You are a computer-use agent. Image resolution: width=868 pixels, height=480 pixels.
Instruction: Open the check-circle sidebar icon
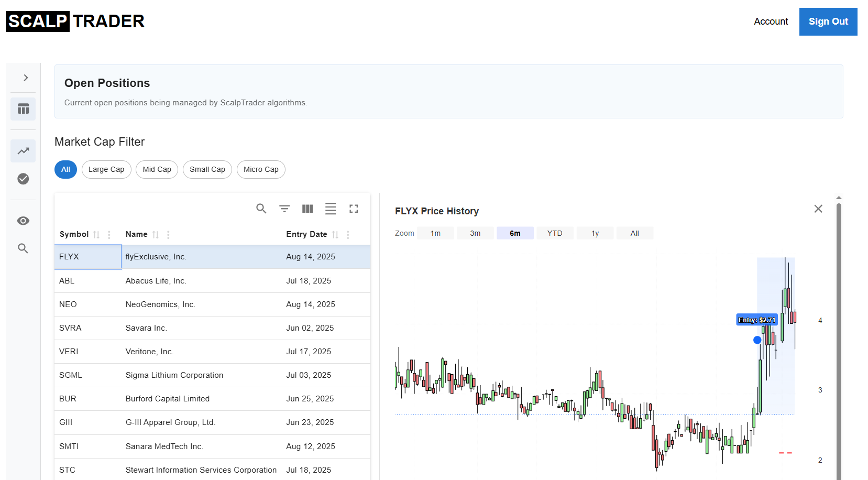(23, 179)
